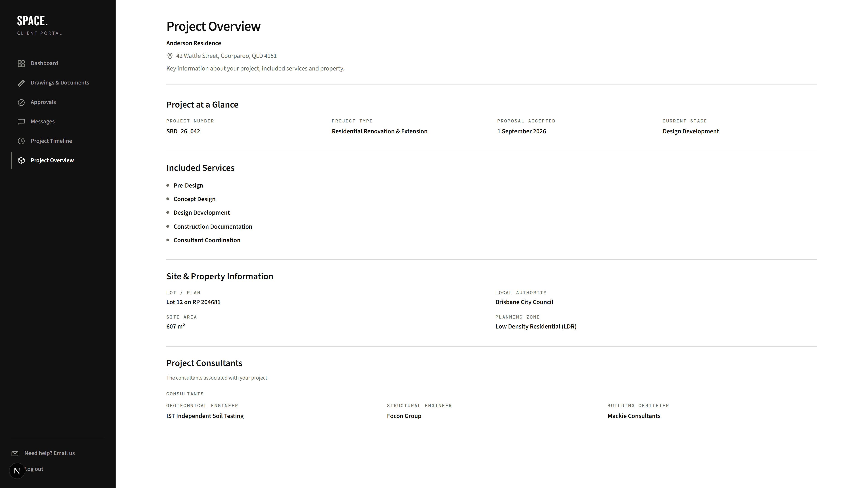Viewport: 868px width, 488px height.
Task: Click the Anderson Residence project name
Action: coord(193,43)
